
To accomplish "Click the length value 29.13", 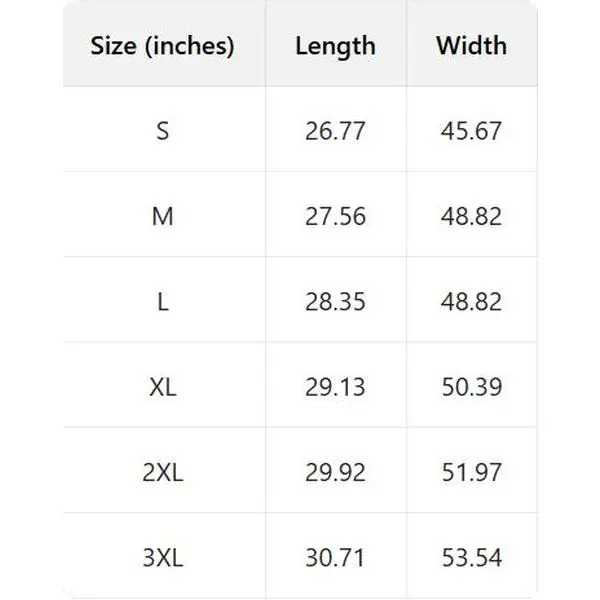I will pyautogui.click(x=335, y=386).
